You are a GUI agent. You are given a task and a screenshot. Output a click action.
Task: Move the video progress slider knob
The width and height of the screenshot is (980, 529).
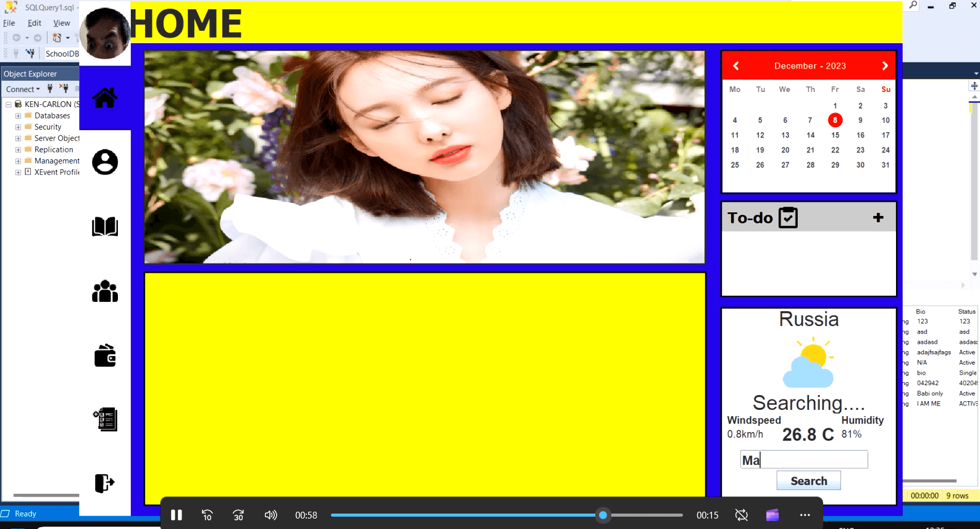[603, 515]
